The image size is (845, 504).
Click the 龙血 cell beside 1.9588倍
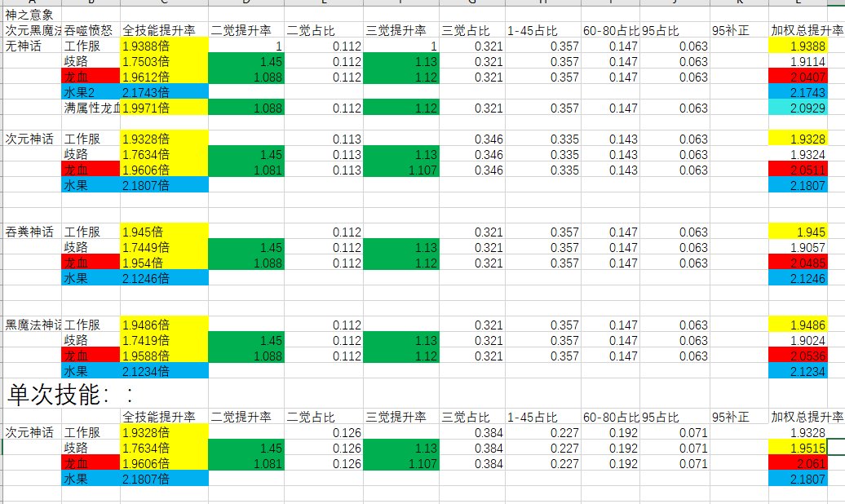[91, 356]
